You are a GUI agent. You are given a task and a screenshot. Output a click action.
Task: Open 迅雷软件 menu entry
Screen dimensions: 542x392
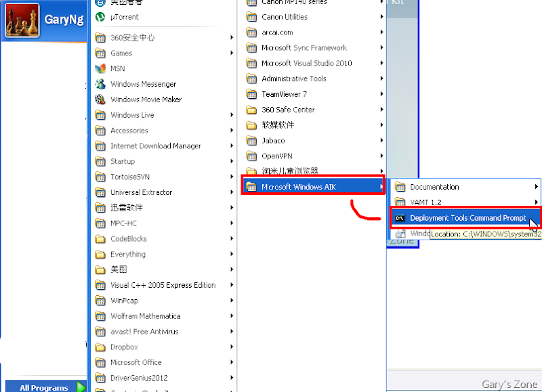(x=164, y=208)
